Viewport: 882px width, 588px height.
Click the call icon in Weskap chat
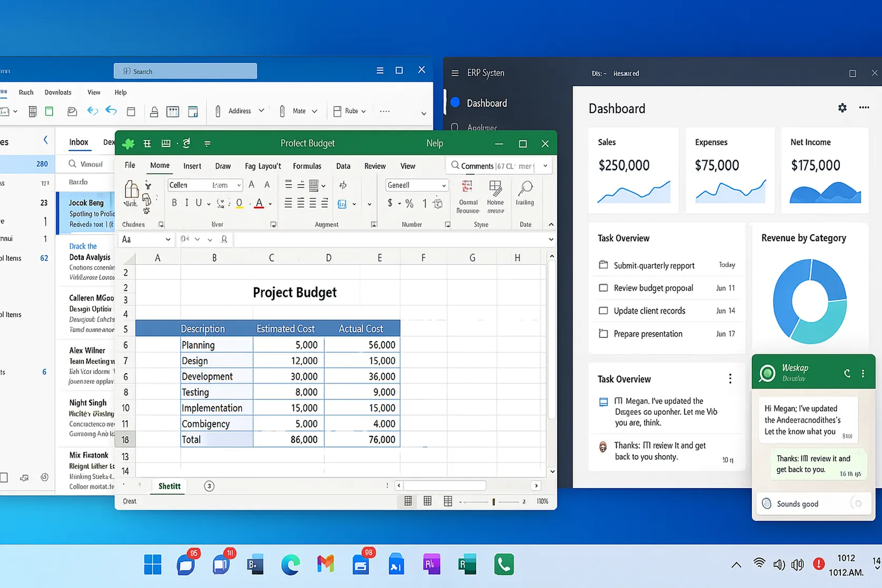pyautogui.click(x=847, y=373)
